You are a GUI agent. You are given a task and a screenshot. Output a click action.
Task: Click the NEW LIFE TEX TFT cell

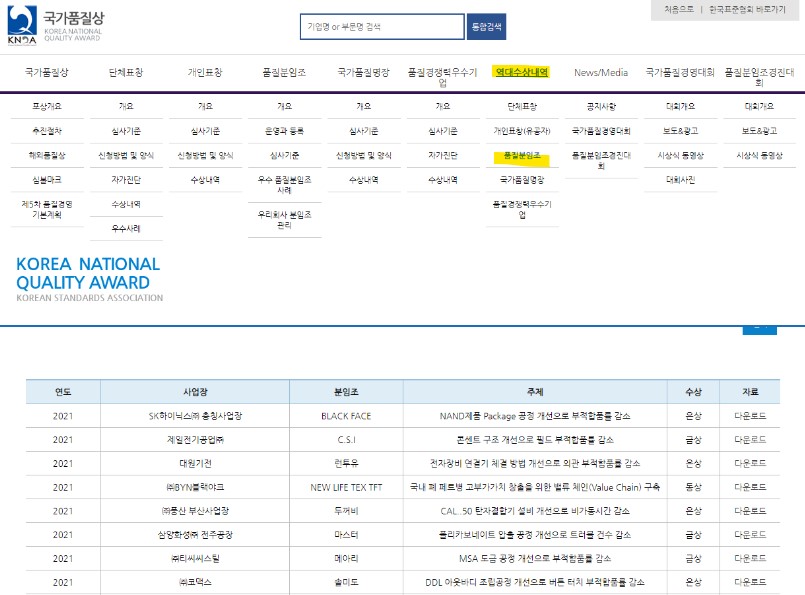tap(346, 487)
